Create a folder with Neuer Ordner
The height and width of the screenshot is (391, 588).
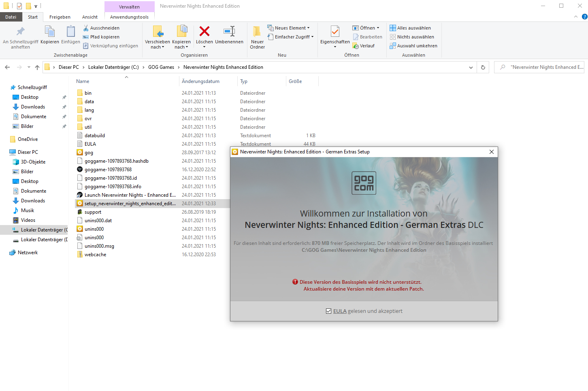tap(257, 37)
